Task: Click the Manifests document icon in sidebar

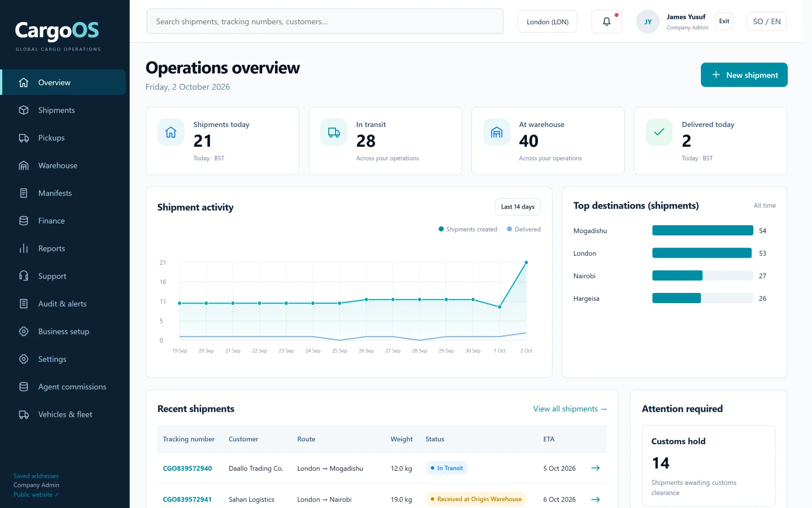Action: [x=24, y=193]
